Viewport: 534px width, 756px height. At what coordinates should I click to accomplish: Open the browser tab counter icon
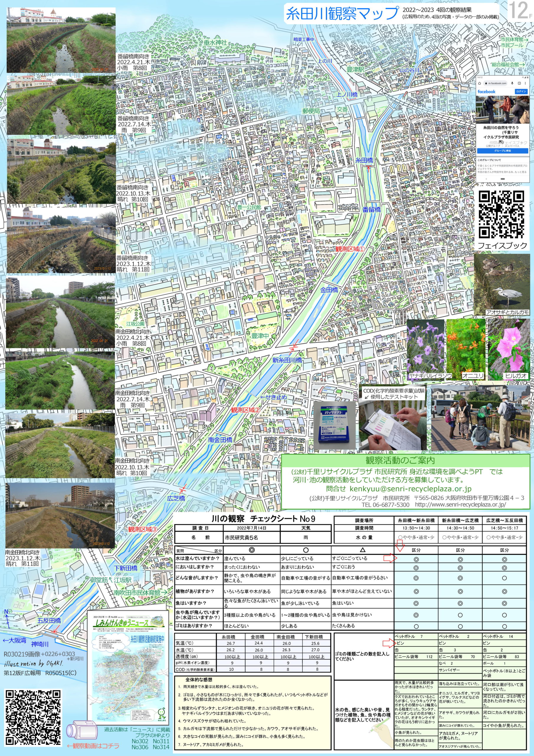coord(520,83)
